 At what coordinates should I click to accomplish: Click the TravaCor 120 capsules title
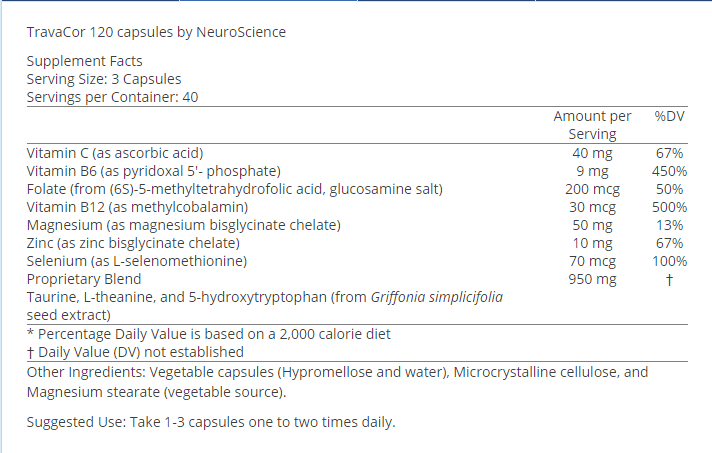[x=156, y=32]
